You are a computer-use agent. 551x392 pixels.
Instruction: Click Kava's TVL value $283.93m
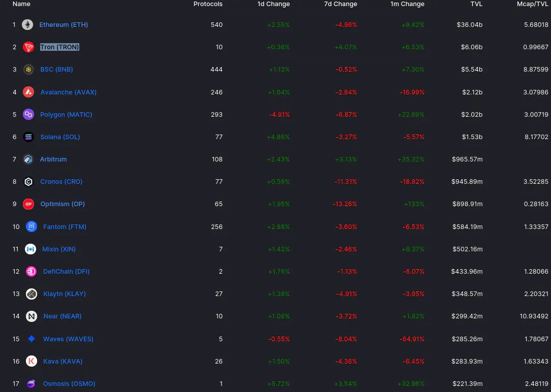467,361
